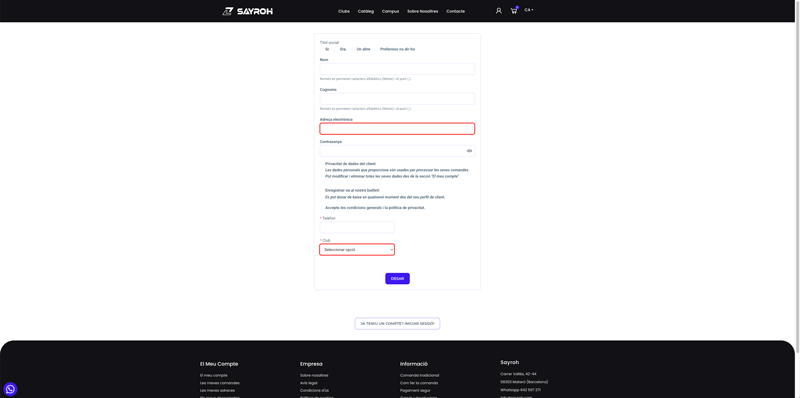Select the Un altre radio option
Image resolution: width=800 pixels, height=398 pixels.
(x=354, y=49)
